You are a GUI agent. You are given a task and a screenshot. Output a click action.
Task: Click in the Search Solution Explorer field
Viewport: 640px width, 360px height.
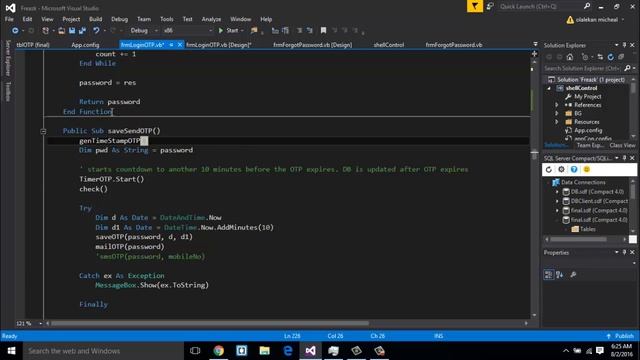click(x=583, y=68)
